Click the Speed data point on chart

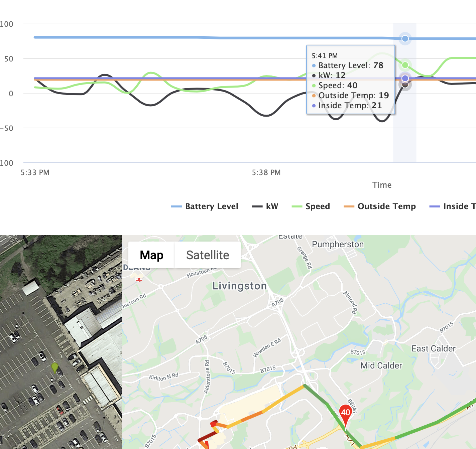[405, 65]
